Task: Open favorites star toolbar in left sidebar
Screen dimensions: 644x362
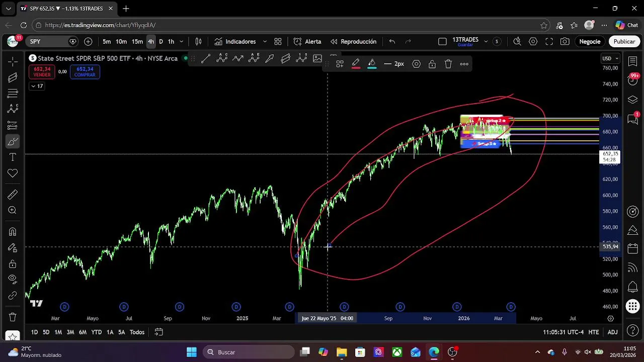Action: pyautogui.click(x=13, y=335)
